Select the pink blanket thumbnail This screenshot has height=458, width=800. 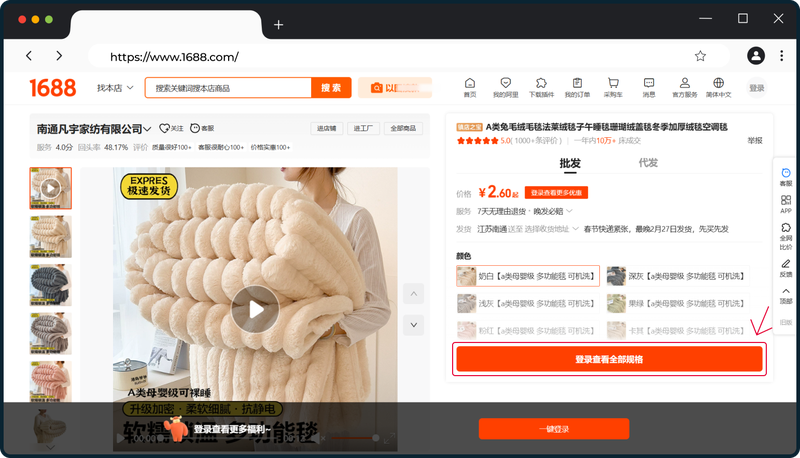tap(51, 381)
